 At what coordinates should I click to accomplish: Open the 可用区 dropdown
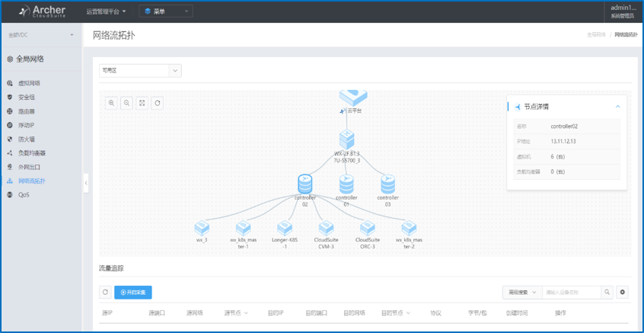point(140,70)
